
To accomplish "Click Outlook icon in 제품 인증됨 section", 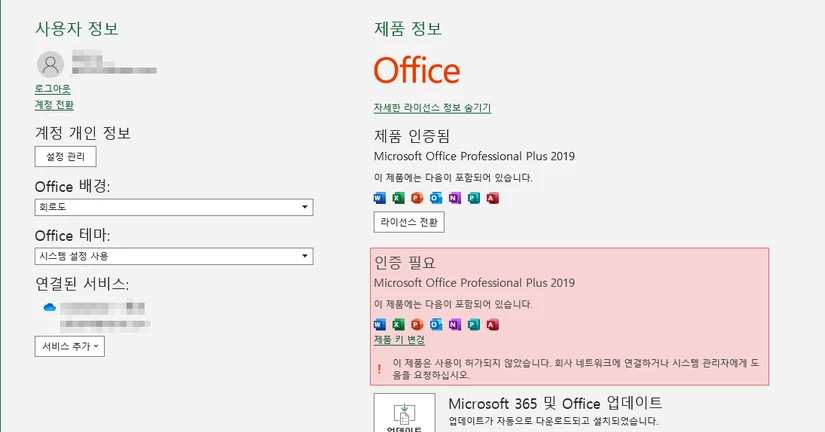I will 436,198.
